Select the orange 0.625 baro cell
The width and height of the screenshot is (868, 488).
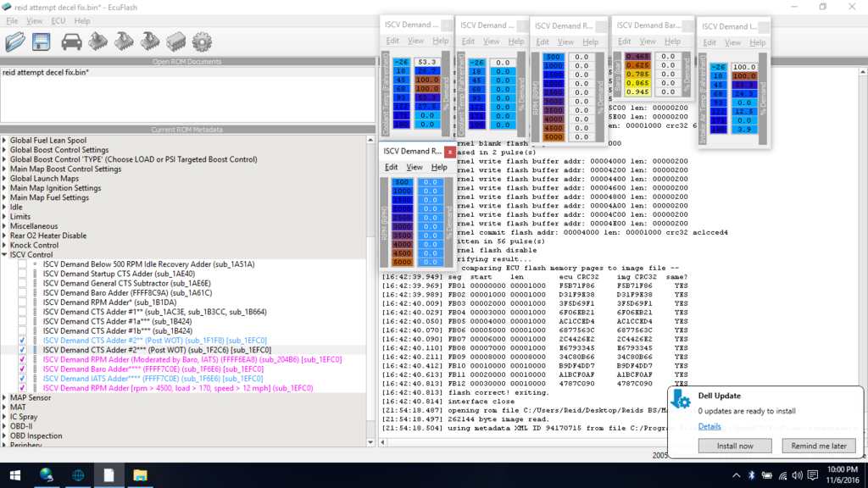pyautogui.click(x=637, y=65)
